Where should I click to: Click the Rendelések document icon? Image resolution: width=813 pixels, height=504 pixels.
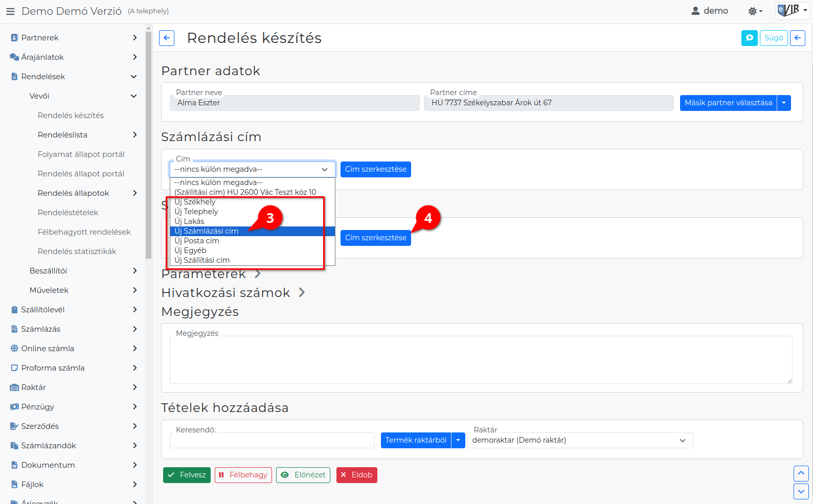tap(14, 77)
